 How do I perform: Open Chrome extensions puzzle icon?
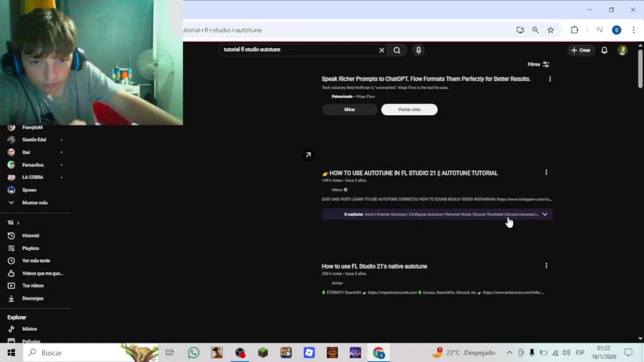tap(574, 30)
